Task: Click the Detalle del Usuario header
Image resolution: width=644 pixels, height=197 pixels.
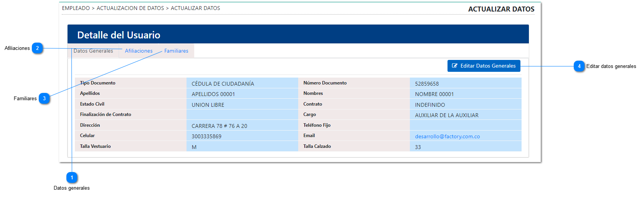Action: point(119,35)
